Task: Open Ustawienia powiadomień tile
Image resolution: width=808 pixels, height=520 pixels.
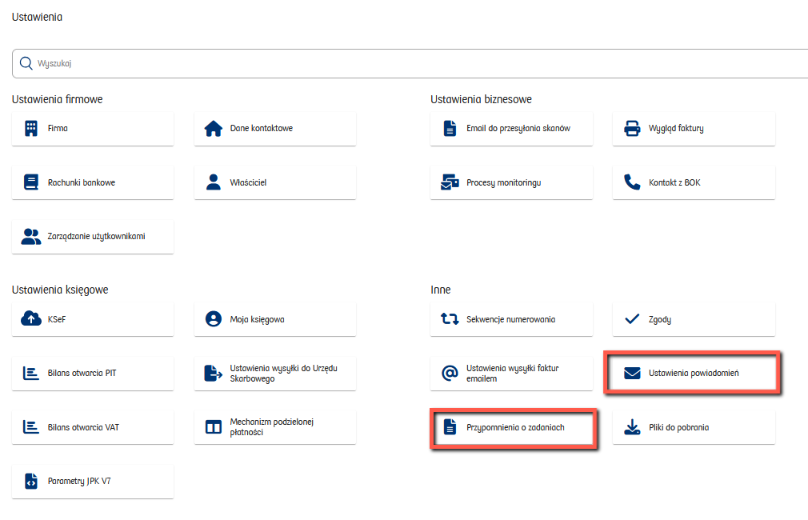Action: point(694,373)
